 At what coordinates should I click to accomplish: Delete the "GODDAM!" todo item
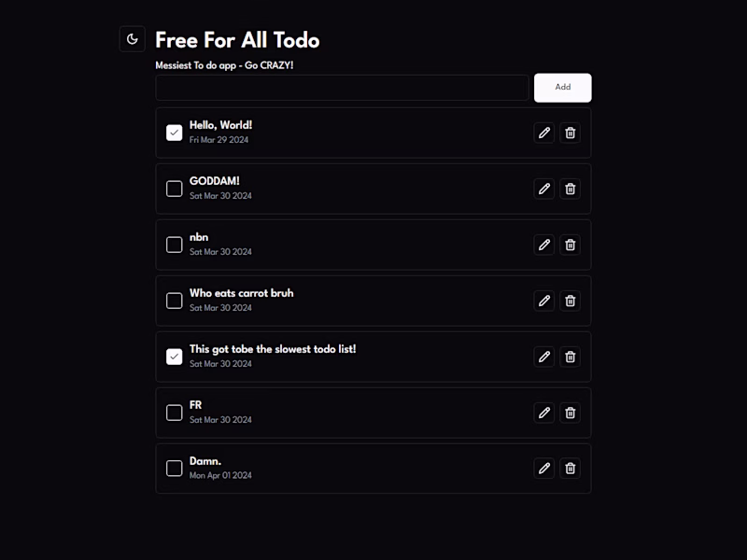[x=571, y=189]
